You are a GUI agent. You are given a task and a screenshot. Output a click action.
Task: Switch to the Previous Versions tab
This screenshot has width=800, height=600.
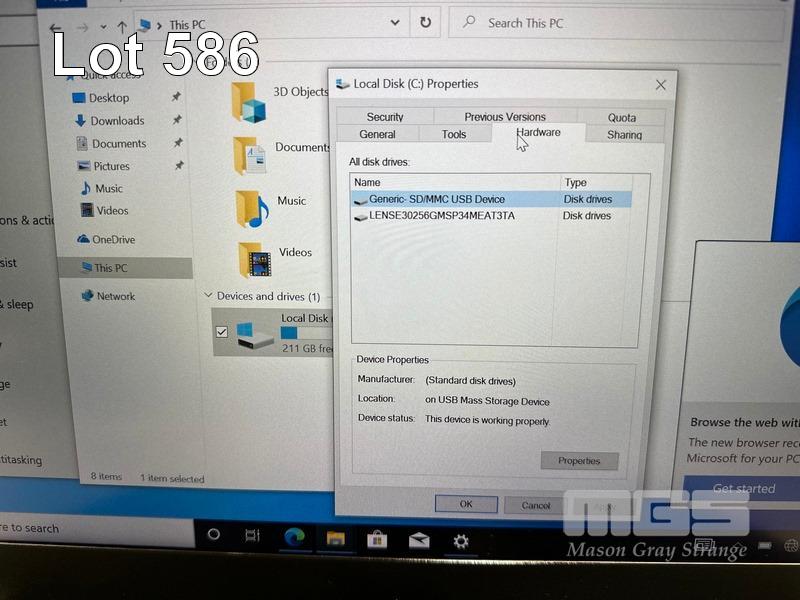coord(505,117)
